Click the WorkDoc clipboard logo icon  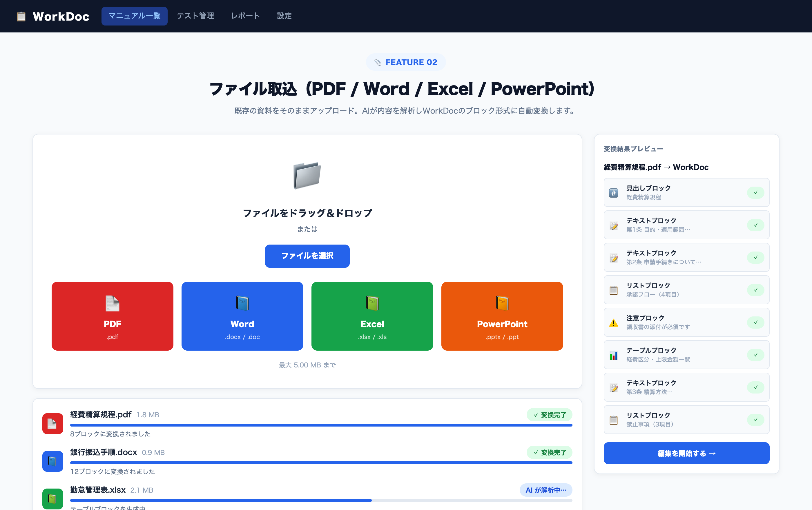click(21, 16)
